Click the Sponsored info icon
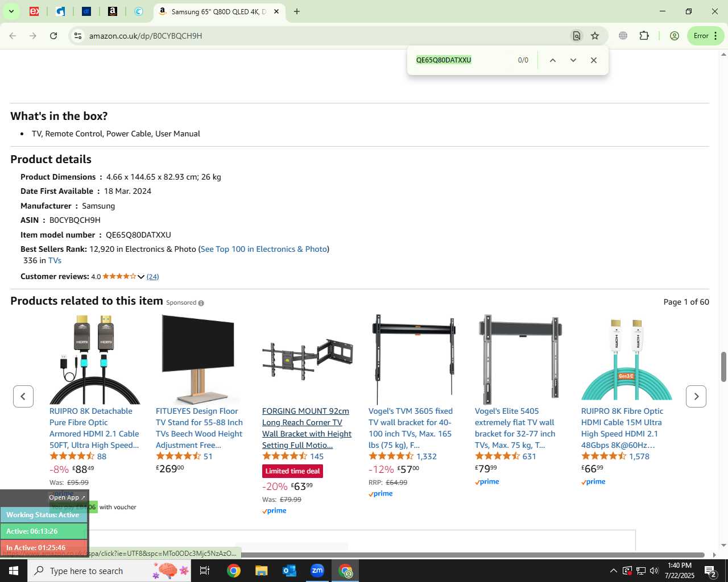 click(201, 303)
